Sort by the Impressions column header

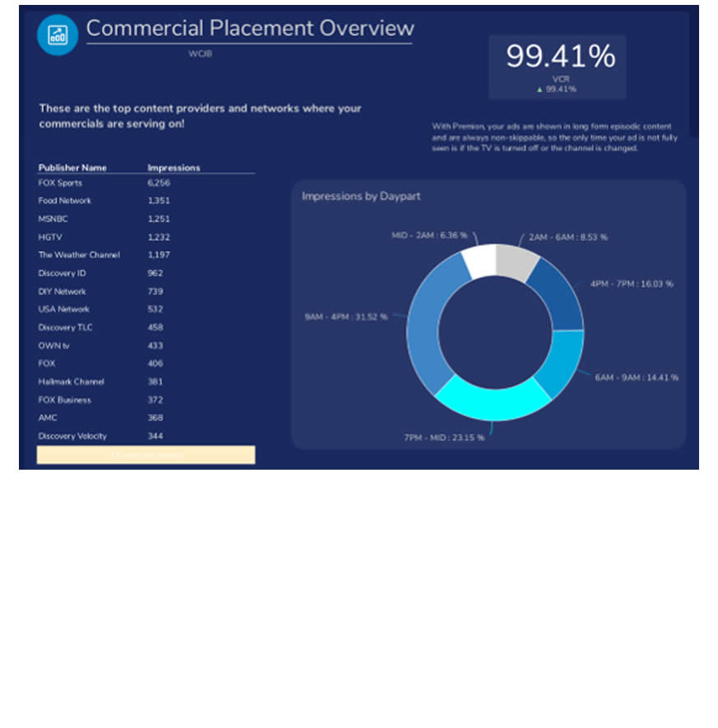174,168
